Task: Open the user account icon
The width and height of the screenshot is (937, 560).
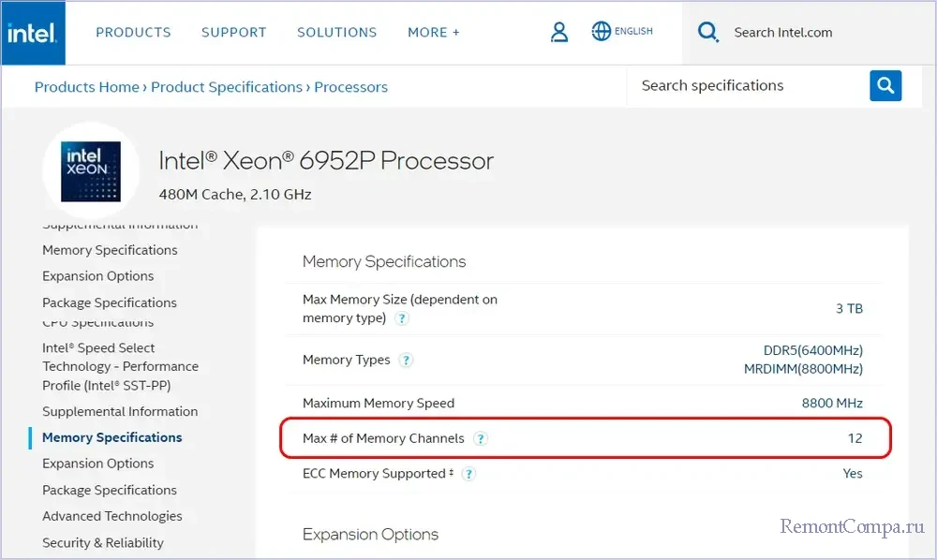Action: [559, 32]
